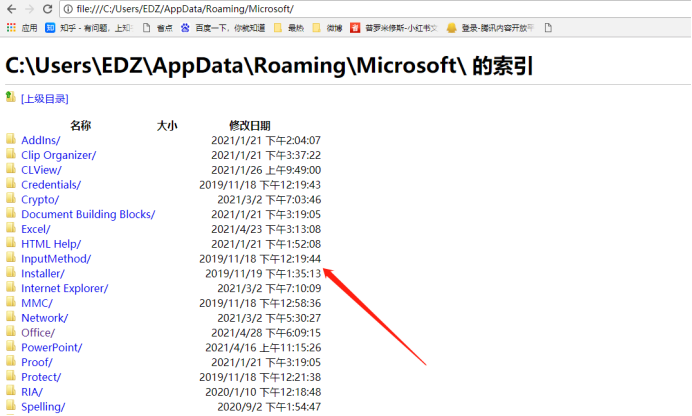The height and width of the screenshot is (416, 692).
Task: Open the Installer/ folder link
Action: [x=43, y=274]
